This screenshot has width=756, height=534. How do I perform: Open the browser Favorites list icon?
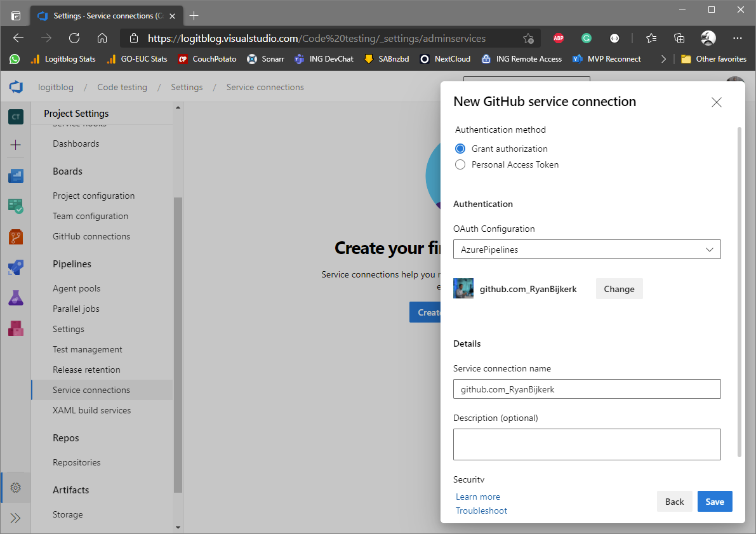point(651,38)
